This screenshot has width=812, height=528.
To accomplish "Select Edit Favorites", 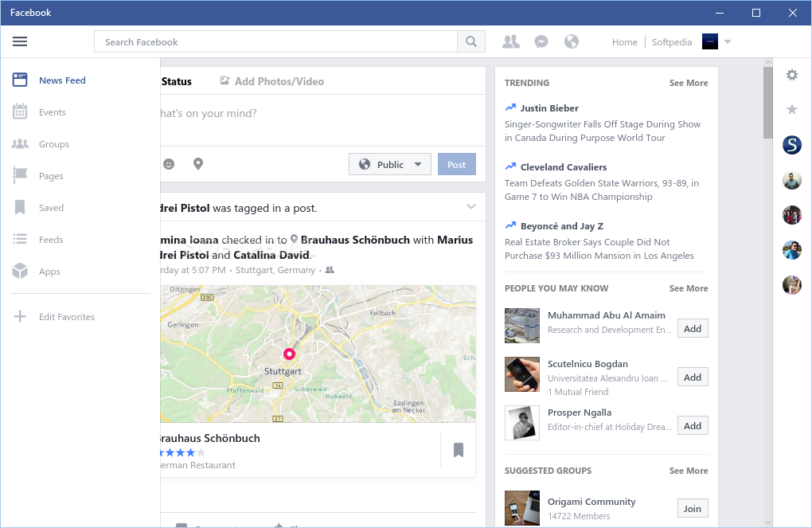I will coord(67,317).
